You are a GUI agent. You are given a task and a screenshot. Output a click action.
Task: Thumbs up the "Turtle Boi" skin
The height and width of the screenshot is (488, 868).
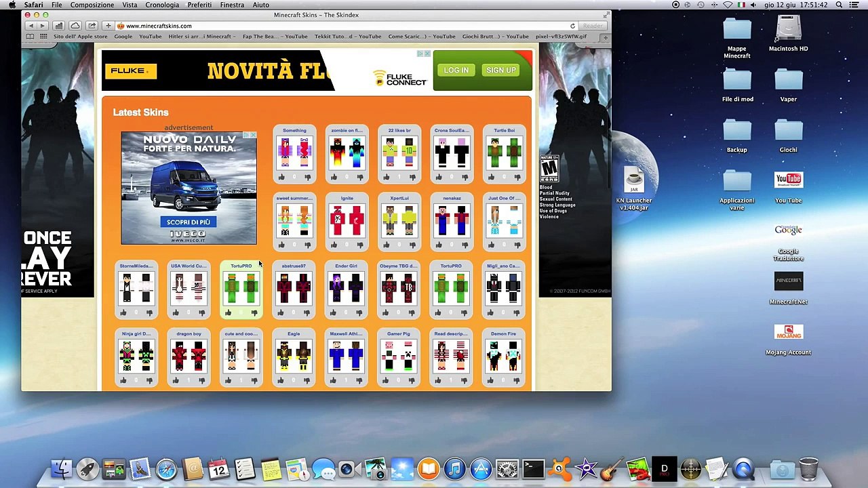(x=491, y=178)
